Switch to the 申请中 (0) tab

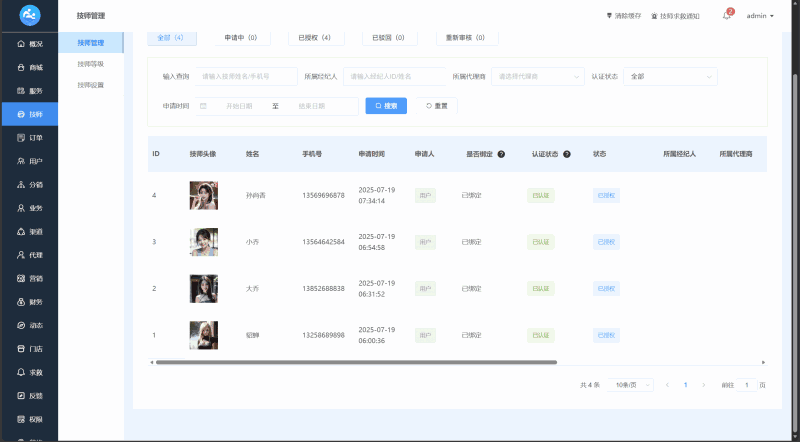(x=242, y=38)
